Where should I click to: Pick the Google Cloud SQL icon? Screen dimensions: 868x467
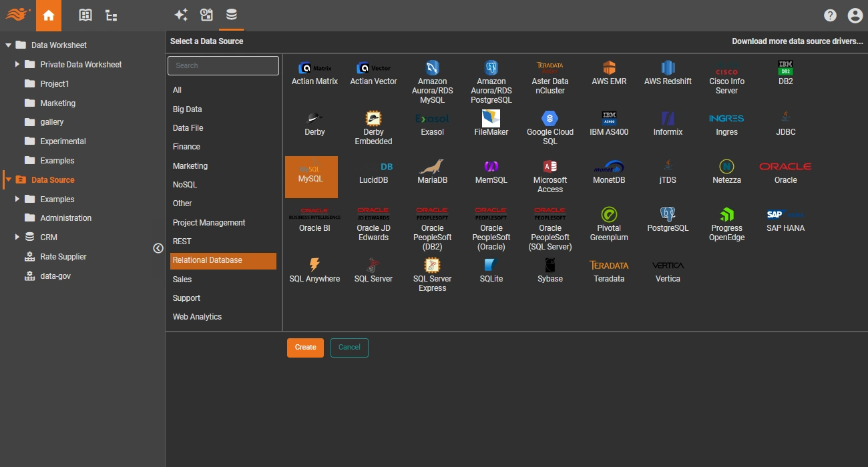[550, 119]
